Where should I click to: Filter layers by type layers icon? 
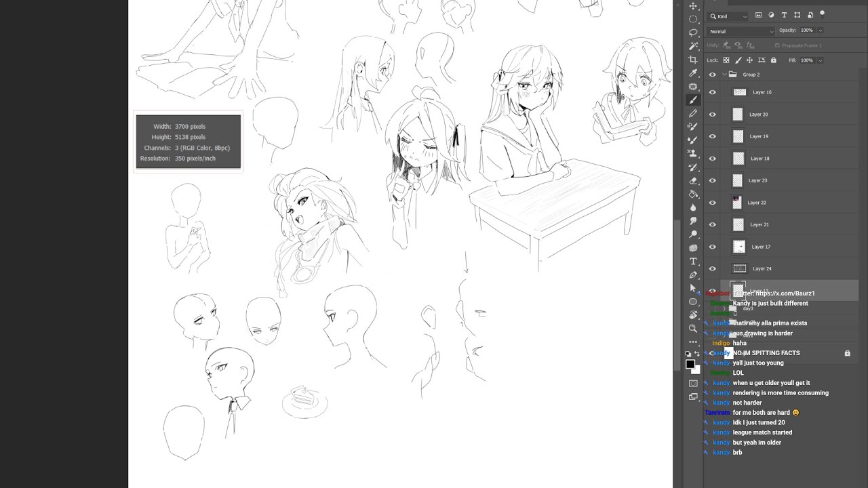tap(784, 15)
